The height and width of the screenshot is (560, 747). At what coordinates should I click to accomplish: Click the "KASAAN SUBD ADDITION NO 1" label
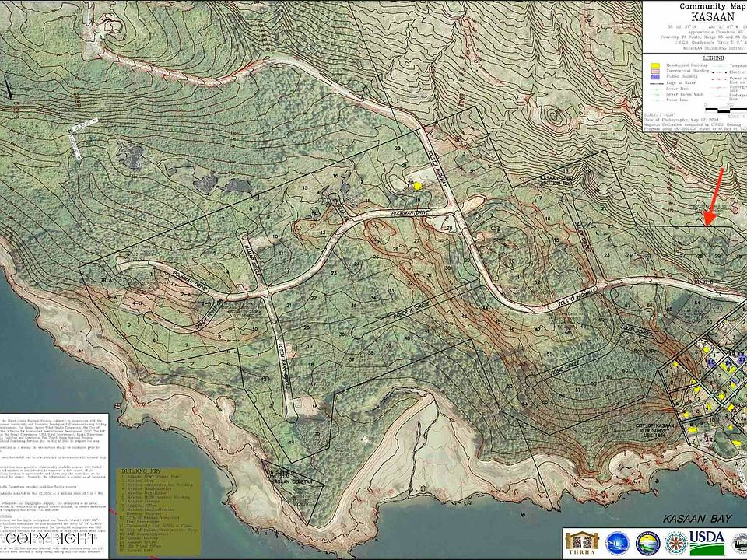coord(556,180)
